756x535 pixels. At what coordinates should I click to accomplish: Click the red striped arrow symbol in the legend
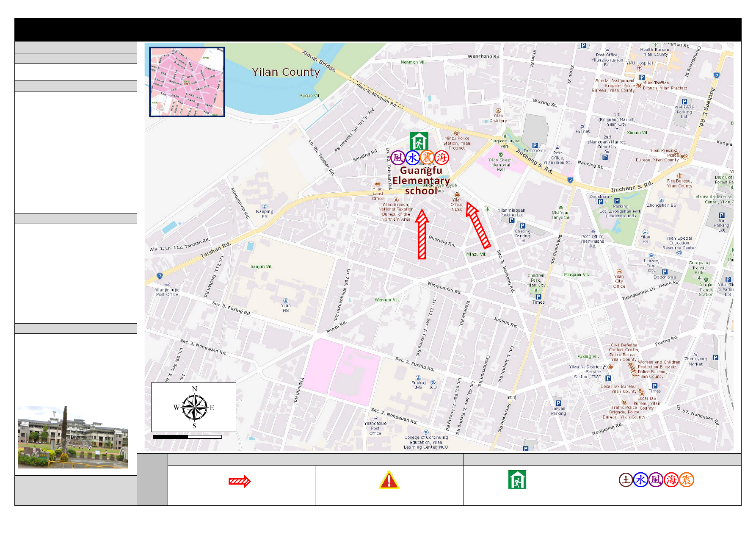(x=240, y=481)
